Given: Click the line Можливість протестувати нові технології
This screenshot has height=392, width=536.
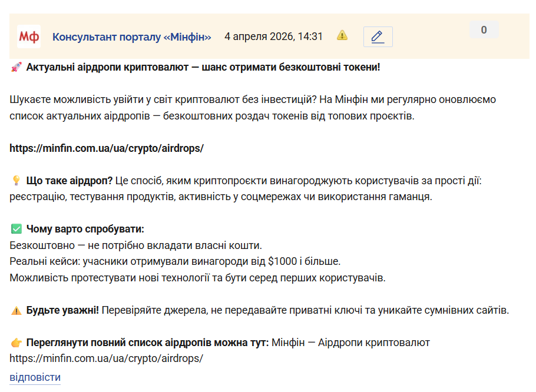Looking at the screenshot, I should (x=197, y=278).
